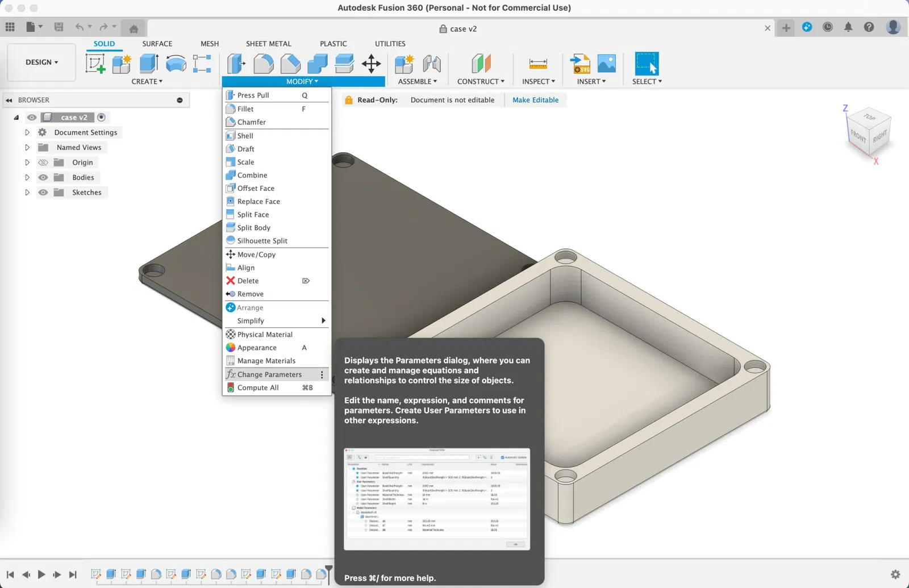Open the notifications bell
The height and width of the screenshot is (588, 909).
click(x=848, y=27)
